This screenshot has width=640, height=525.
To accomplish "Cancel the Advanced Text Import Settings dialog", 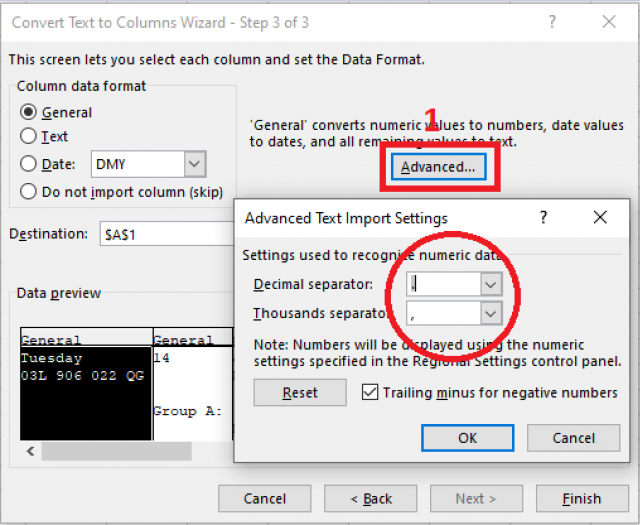I will coord(573,437).
